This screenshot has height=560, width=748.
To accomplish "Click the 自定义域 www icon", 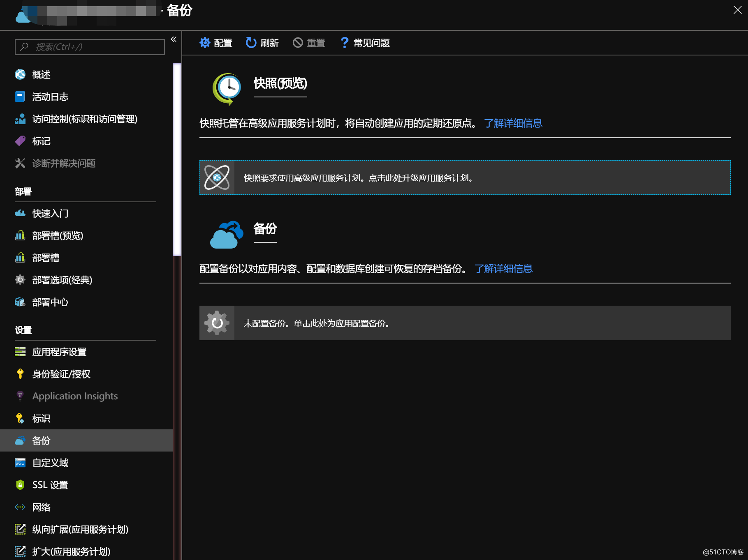I will click(x=20, y=463).
